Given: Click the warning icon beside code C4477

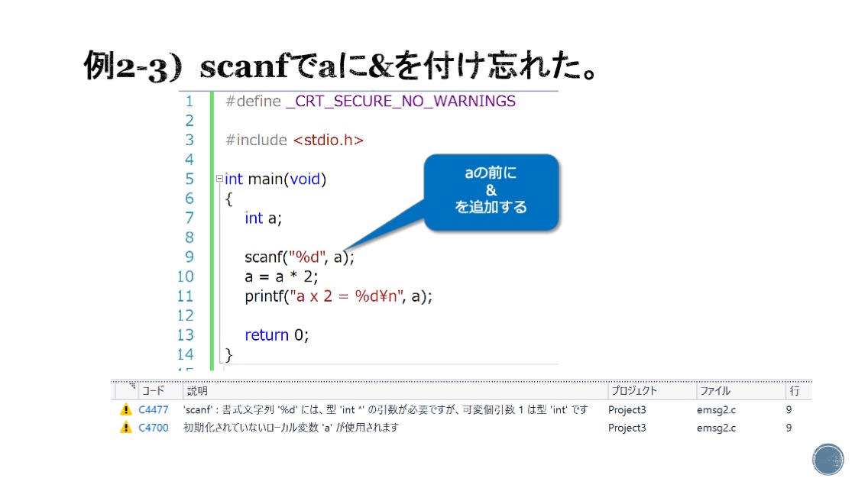Looking at the screenshot, I should [x=125, y=409].
